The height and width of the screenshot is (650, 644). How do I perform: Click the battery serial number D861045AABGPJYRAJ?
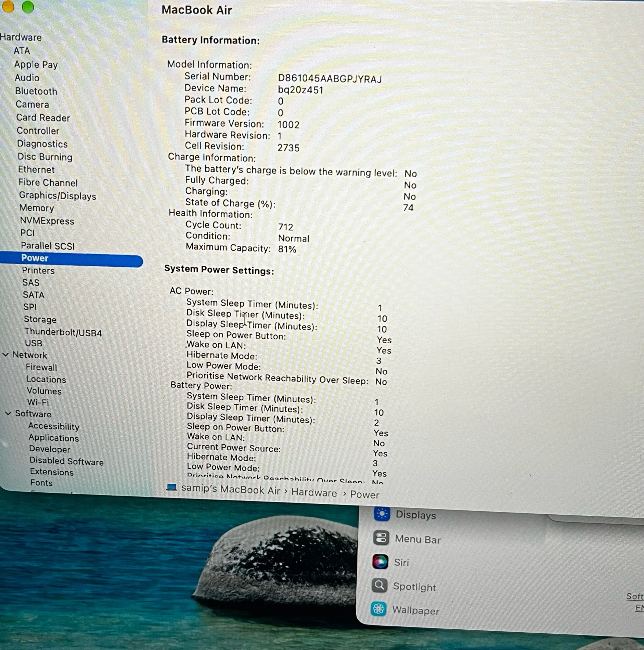(330, 79)
